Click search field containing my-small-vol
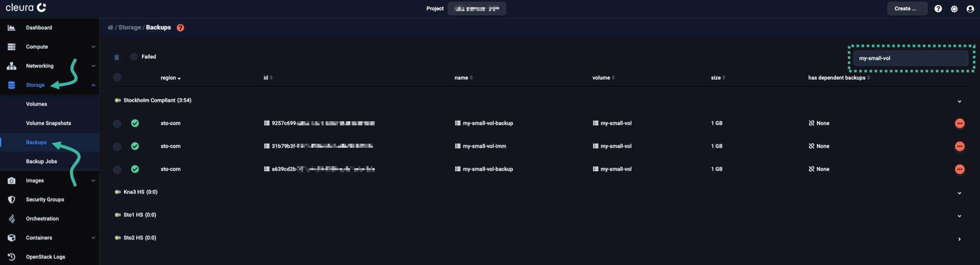This screenshot has width=980, height=265. point(911,58)
